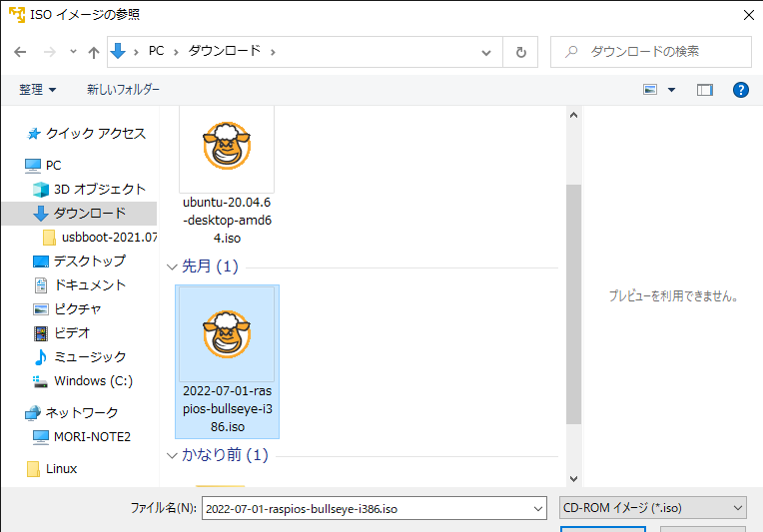Click the 3D オブジェクト cube icon

[41, 190]
